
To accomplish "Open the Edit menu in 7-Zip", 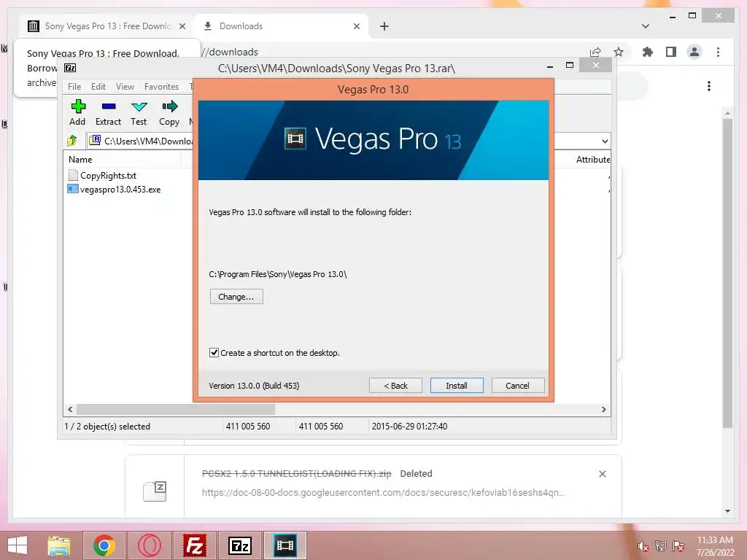I will click(98, 87).
